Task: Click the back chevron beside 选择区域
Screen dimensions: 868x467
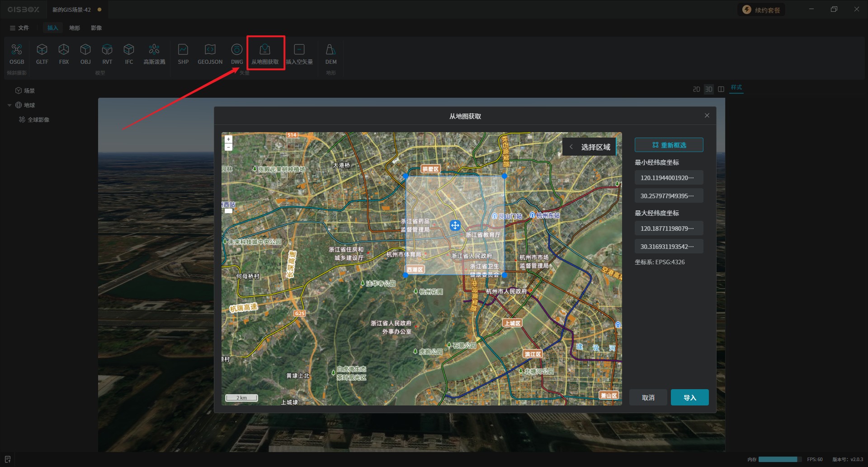Action: pos(571,147)
